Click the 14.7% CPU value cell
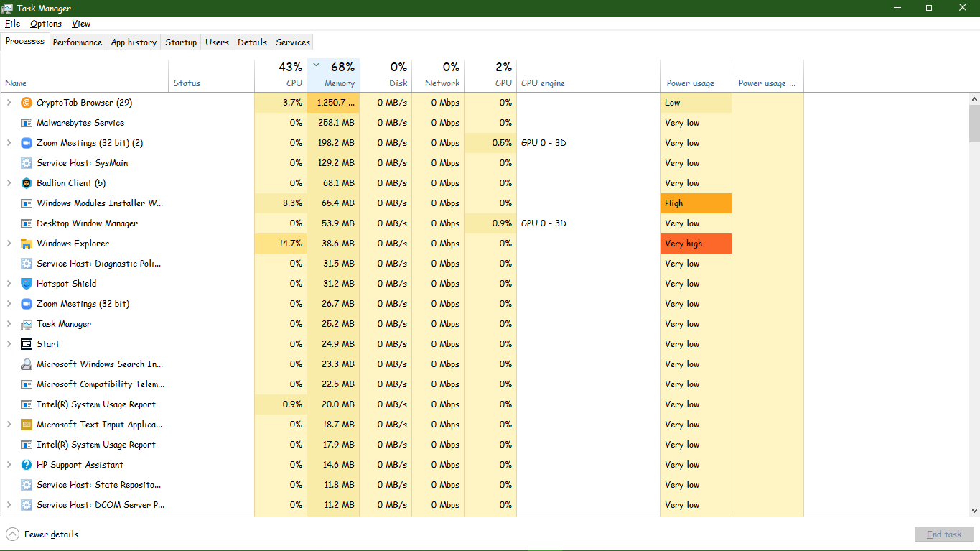 [281, 244]
